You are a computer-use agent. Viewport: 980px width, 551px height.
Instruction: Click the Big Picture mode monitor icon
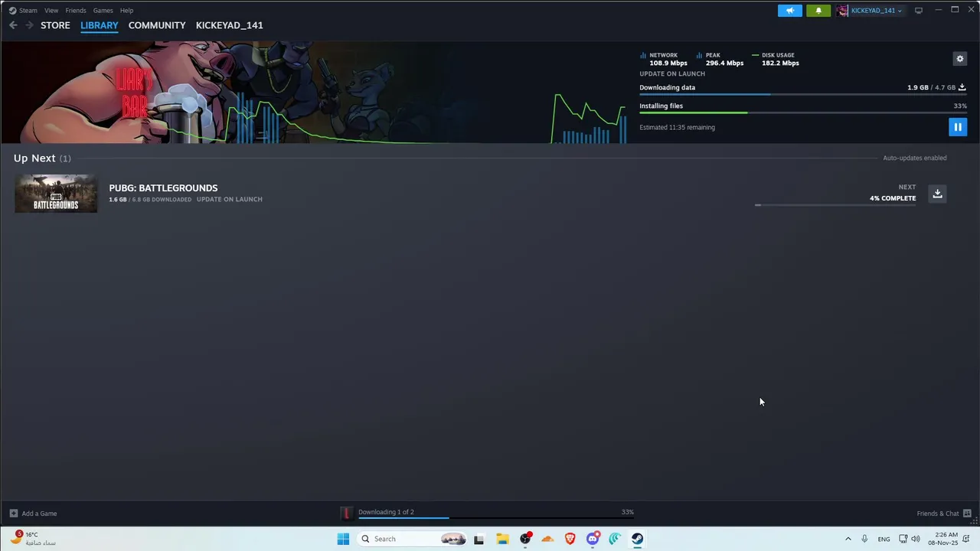click(x=919, y=11)
